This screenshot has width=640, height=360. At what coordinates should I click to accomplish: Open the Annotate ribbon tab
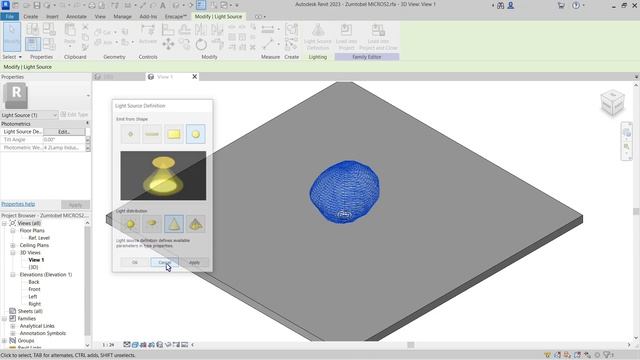(76, 17)
